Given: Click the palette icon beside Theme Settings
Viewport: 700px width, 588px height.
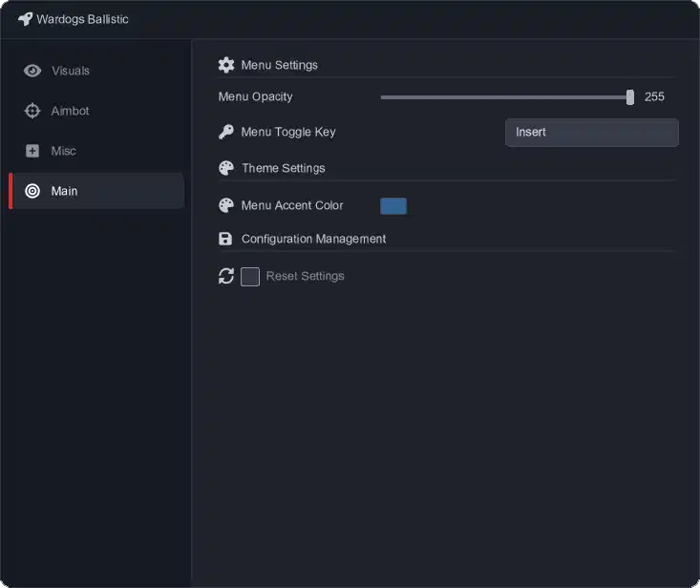Looking at the screenshot, I should [x=226, y=168].
